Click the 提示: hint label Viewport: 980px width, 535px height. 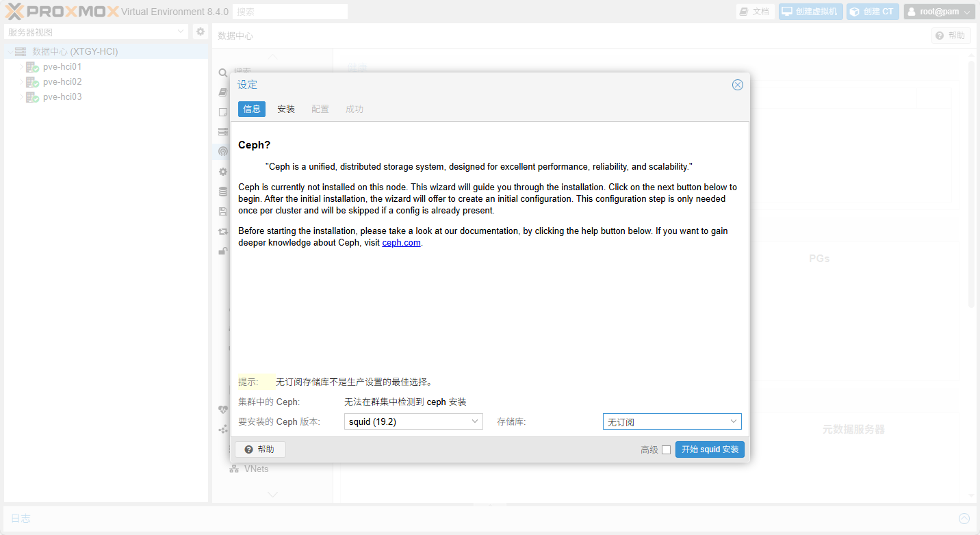(248, 382)
